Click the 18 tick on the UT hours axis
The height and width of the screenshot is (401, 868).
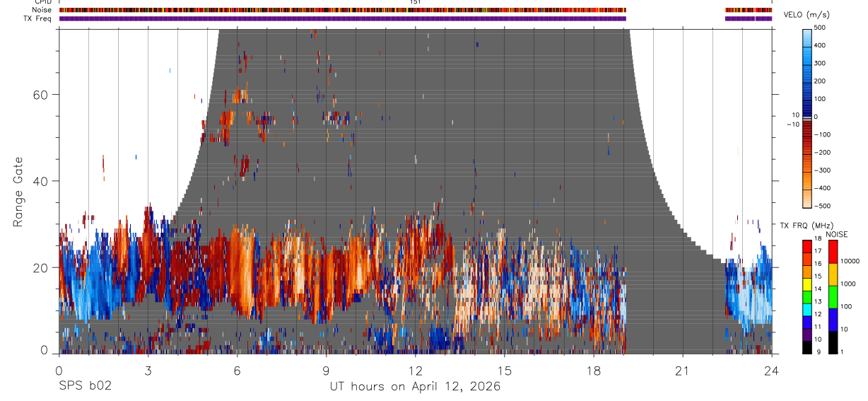point(594,371)
